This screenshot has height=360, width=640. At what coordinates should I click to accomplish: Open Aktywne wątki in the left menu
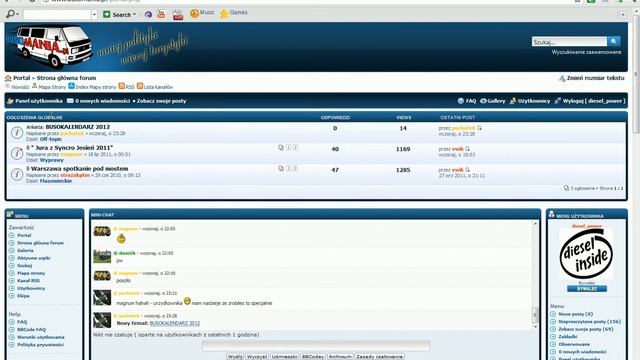[x=33, y=258]
